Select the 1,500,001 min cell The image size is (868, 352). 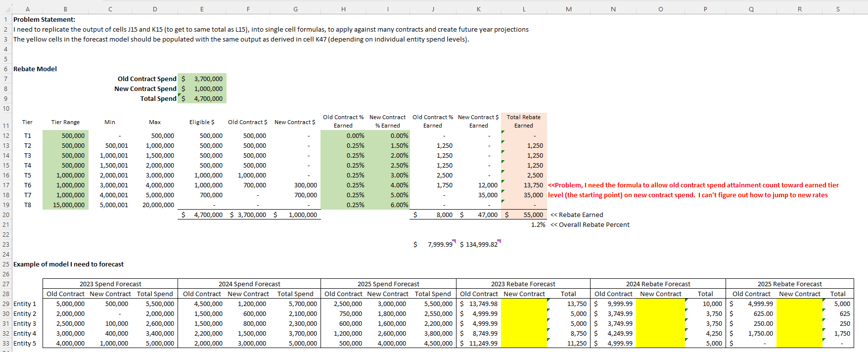[x=110, y=165]
